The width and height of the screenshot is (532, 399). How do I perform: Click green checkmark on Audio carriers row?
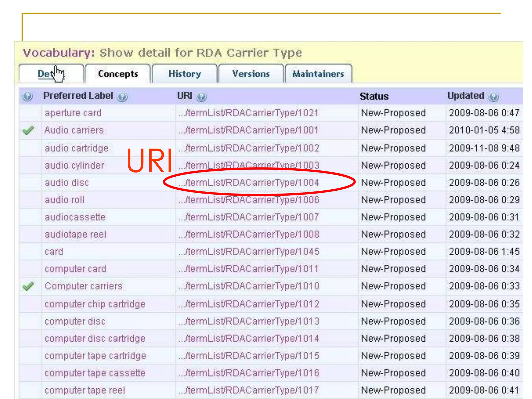tap(28, 130)
